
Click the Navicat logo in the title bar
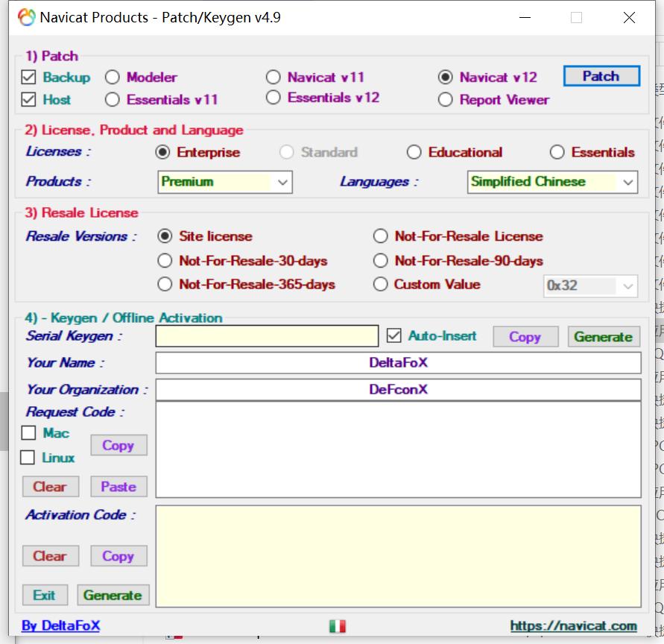(x=26, y=18)
